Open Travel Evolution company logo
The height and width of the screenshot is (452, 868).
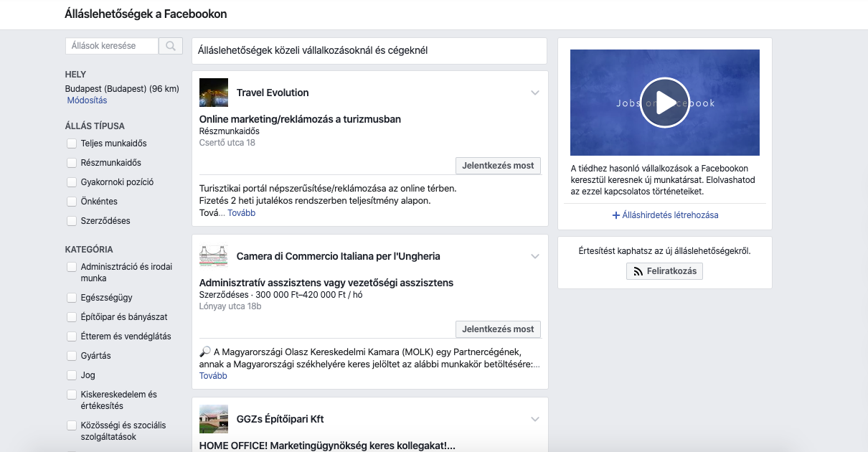pyautogui.click(x=214, y=93)
